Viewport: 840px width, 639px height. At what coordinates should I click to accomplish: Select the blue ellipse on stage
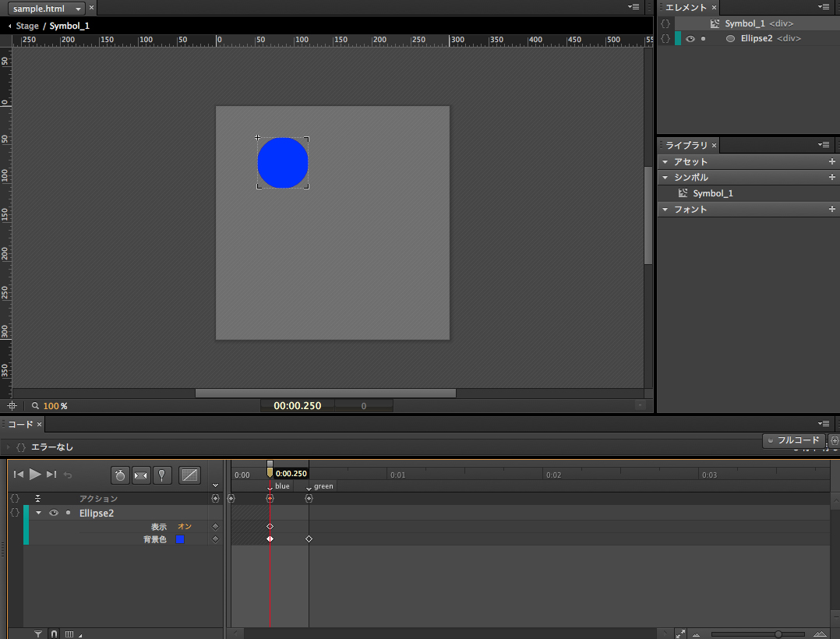283,163
